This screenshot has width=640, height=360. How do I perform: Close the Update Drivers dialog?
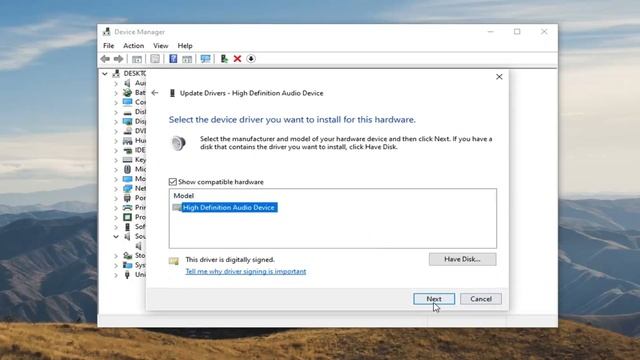point(499,77)
